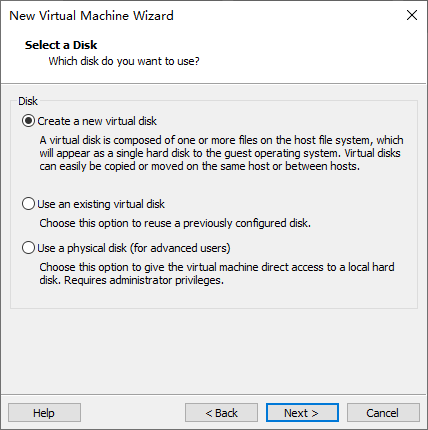428x430 pixels.
Task: Click the 'Create a new virtual disk' label text
Action: click(x=97, y=121)
